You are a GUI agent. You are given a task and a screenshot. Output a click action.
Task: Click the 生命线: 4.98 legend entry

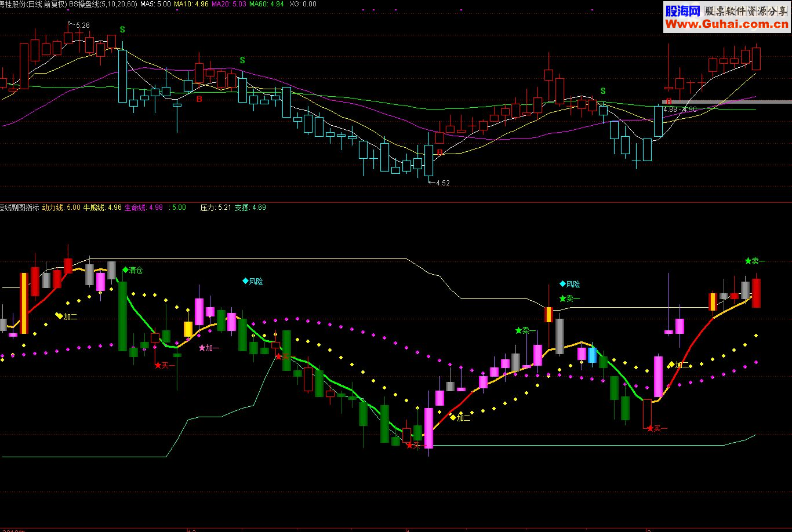[144, 207]
